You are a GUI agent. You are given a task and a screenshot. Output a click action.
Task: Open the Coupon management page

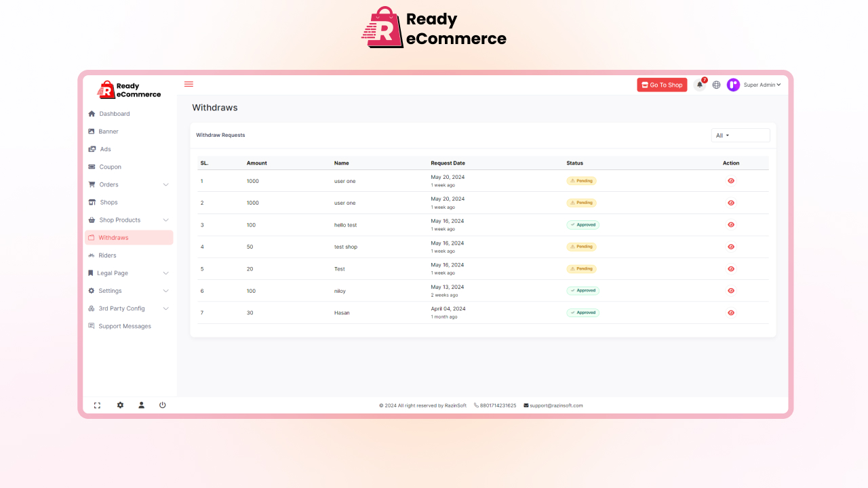pos(109,167)
